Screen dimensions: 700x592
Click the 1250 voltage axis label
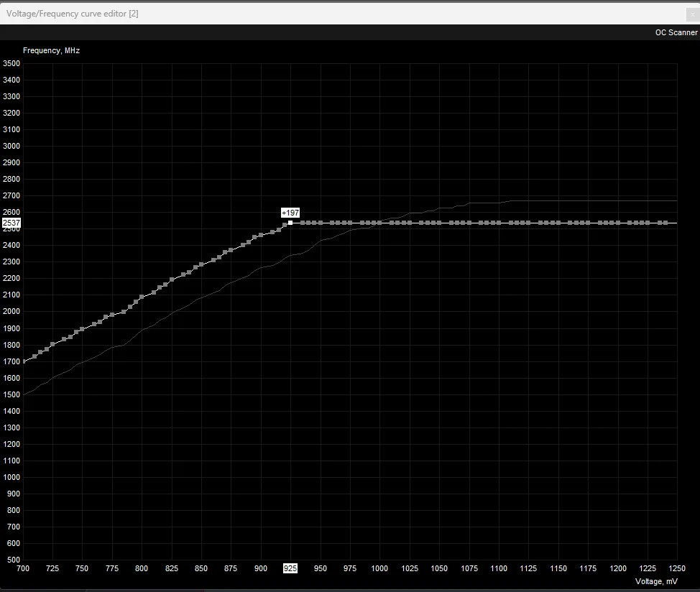[x=677, y=568]
